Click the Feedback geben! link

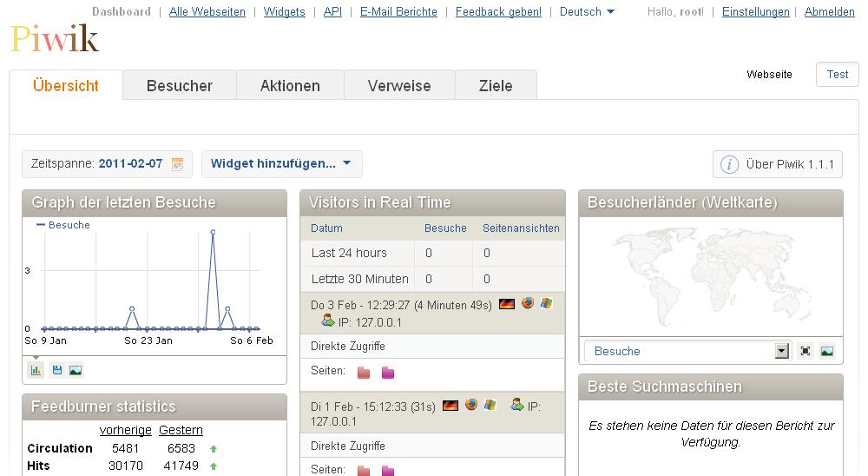point(498,11)
